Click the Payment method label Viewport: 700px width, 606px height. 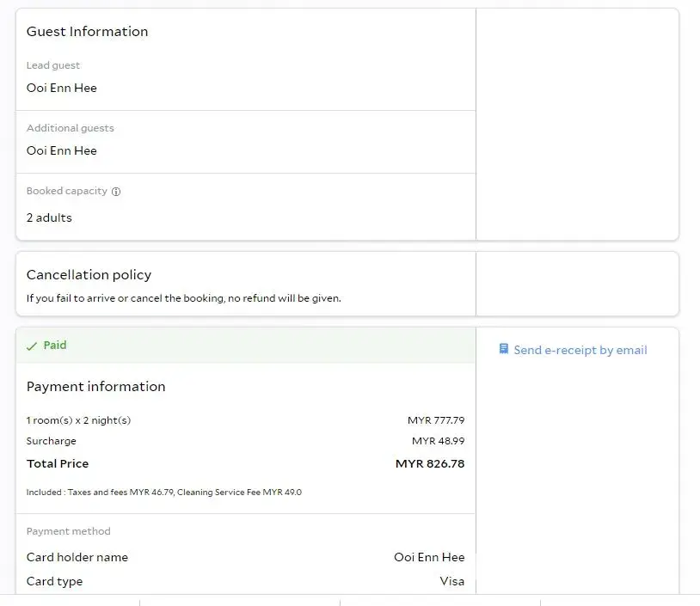(68, 531)
